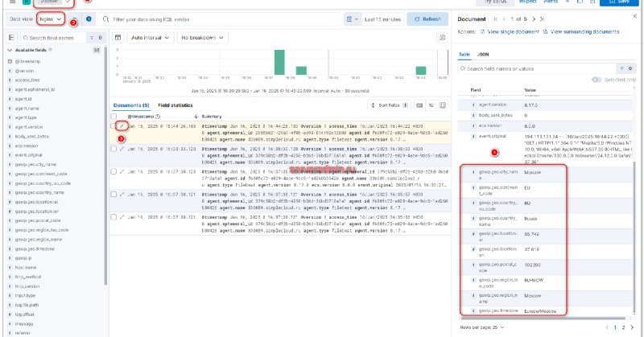
Task: Search field names in sidebar
Action: pos(53,38)
